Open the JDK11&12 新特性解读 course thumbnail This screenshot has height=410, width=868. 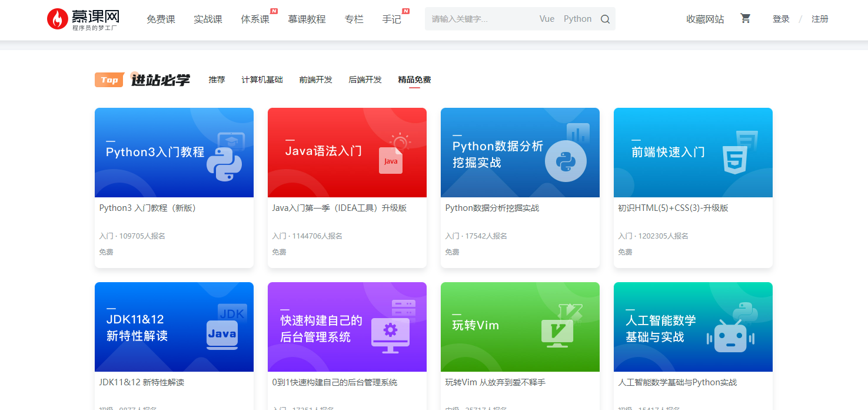(x=174, y=327)
